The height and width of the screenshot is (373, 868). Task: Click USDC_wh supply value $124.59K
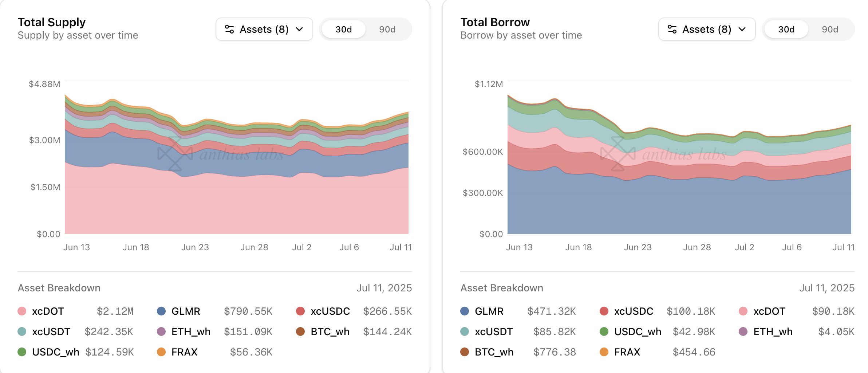point(110,352)
